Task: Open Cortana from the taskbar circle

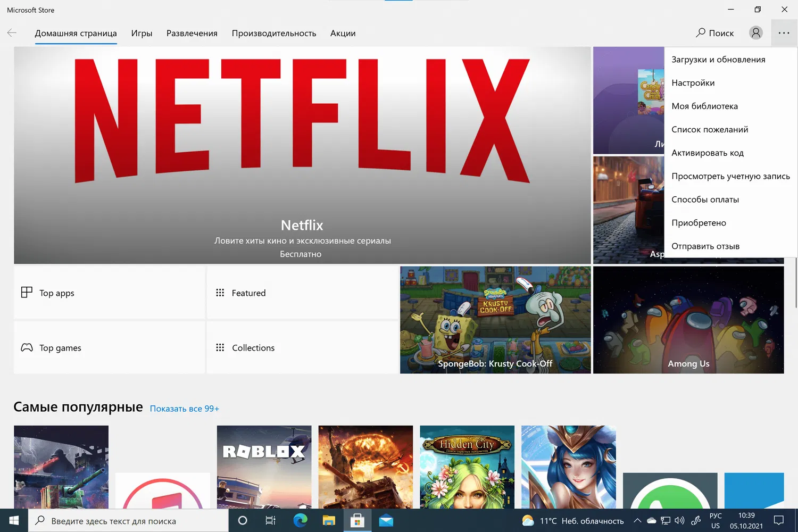Action: click(x=243, y=520)
